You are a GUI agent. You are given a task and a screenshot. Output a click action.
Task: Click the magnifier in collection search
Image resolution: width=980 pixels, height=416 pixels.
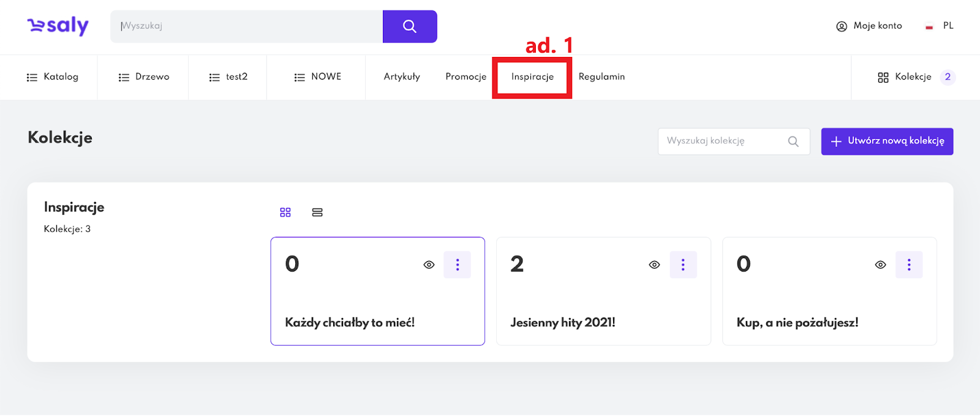click(x=793, y=141)
